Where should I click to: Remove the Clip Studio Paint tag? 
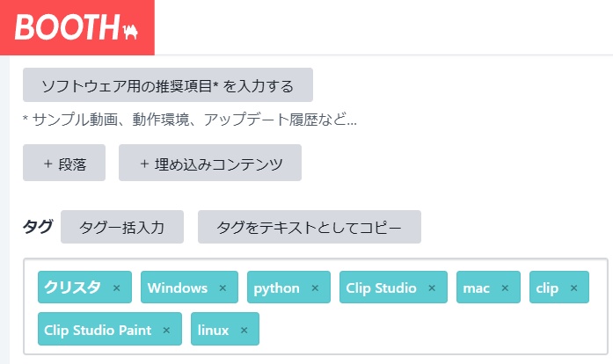tap(166, 330)
